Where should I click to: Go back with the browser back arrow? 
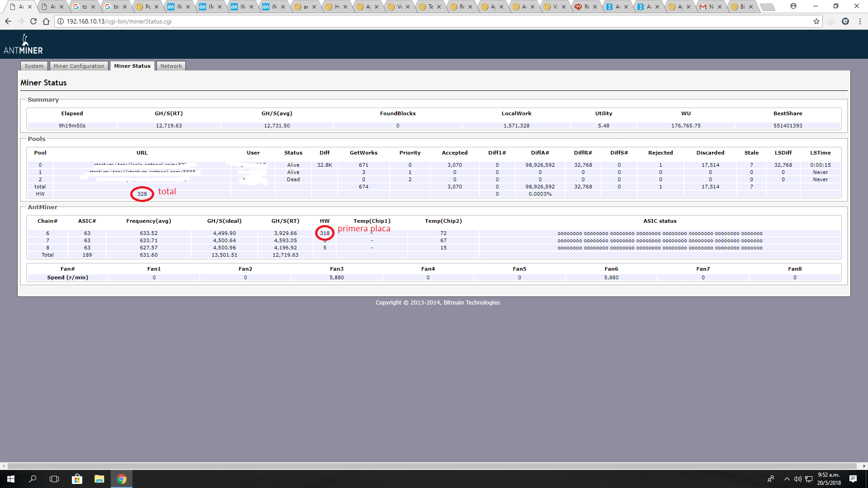(x=8, y=21)
